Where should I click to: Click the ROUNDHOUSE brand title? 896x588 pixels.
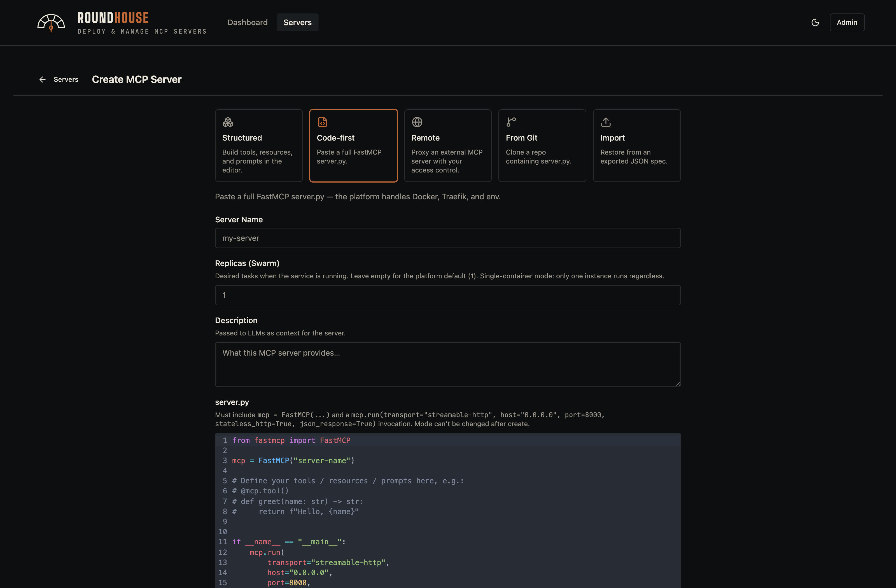pyautogui.click(x=113, y=18)
